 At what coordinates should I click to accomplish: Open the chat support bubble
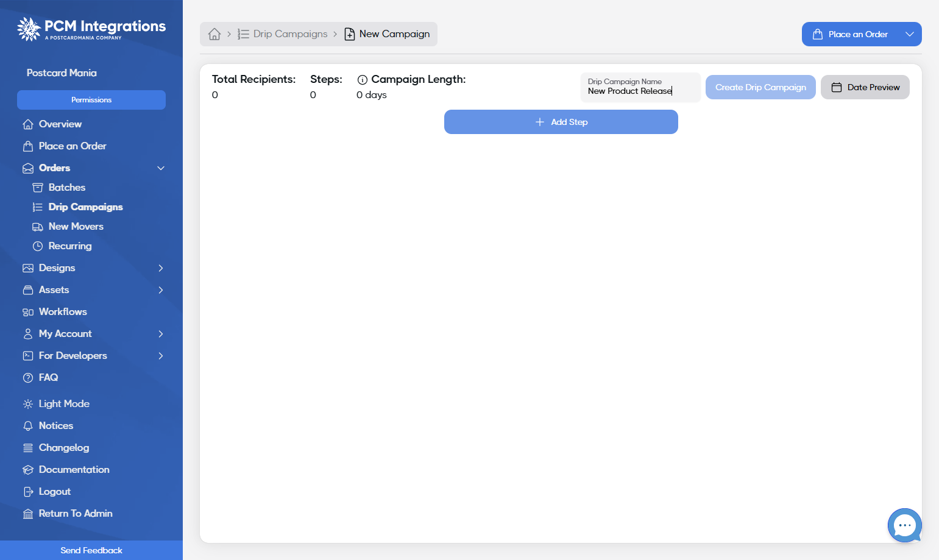click(x=905, y=525)
